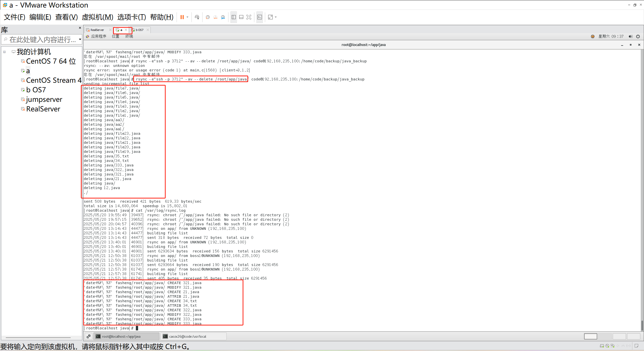Show or hide the console view
644x351 pixels.
260,17
